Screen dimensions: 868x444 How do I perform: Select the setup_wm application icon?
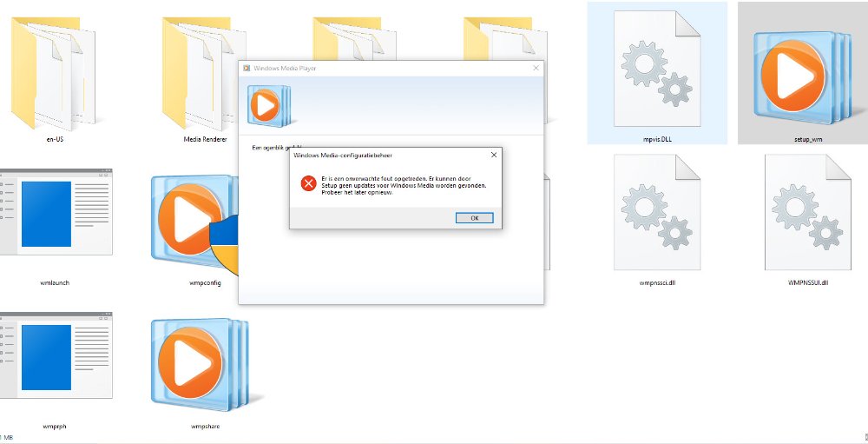[802, 74]
